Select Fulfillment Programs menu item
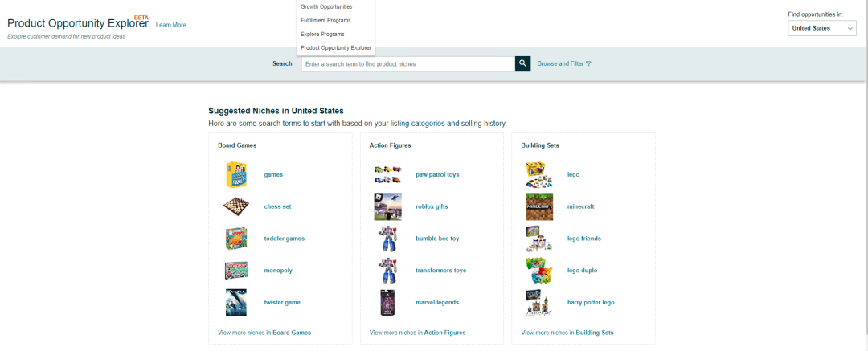Screen dimensions: 868x351 [325, 21]
